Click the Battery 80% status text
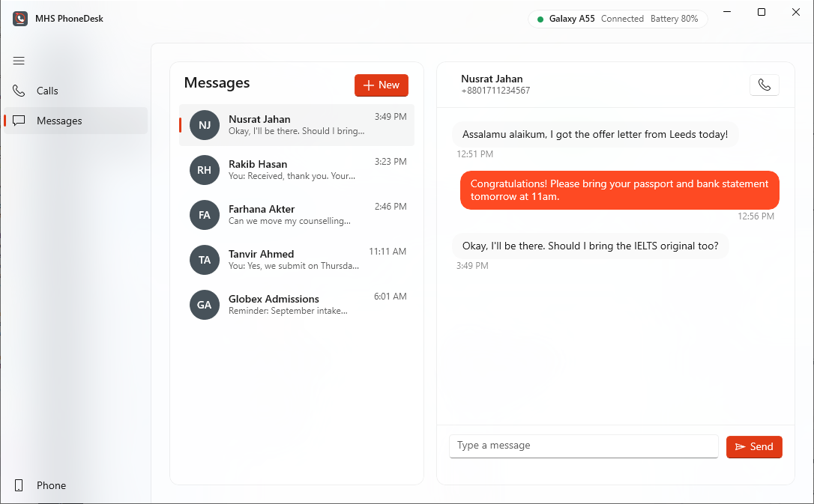814x504 pixels. (674, 19)
